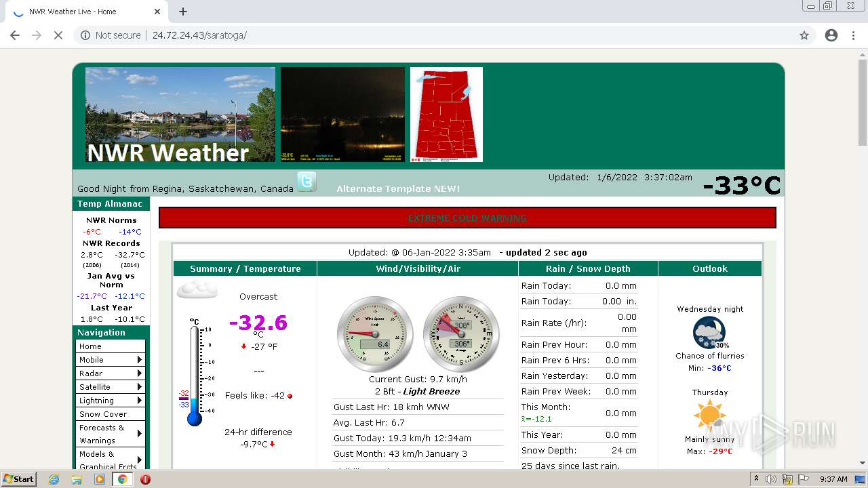The width and height of the screenshot is (868, 488).
Task: Open the night webcam image
Action: click(342, 115)
